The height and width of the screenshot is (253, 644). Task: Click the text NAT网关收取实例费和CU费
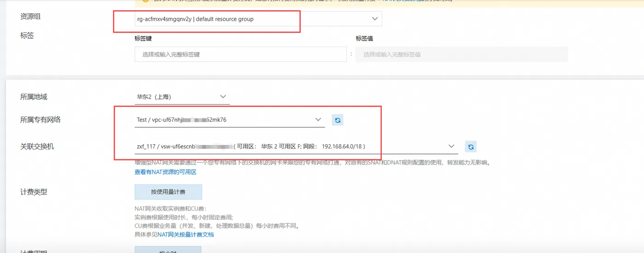pyautogui.click(x=171, y=209)
